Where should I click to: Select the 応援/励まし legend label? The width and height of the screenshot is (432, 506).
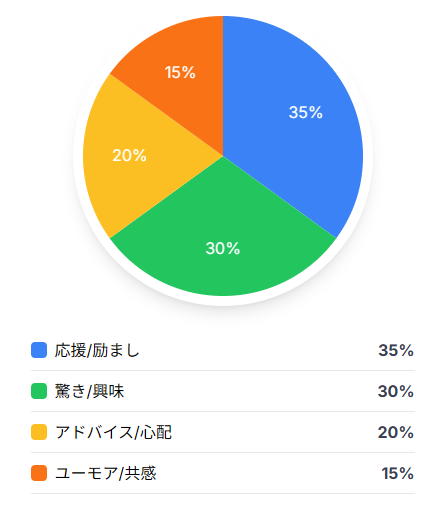[97, 350]
